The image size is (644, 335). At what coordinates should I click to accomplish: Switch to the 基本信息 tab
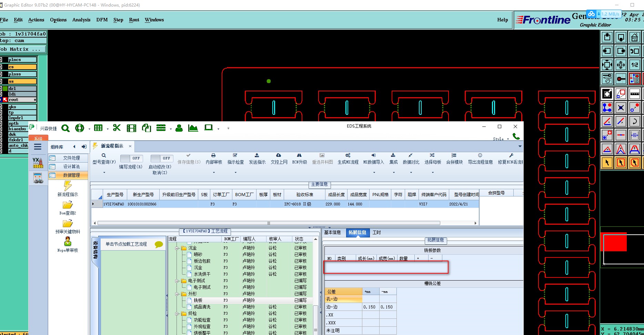pyautogui.click(x=333, y=233)
